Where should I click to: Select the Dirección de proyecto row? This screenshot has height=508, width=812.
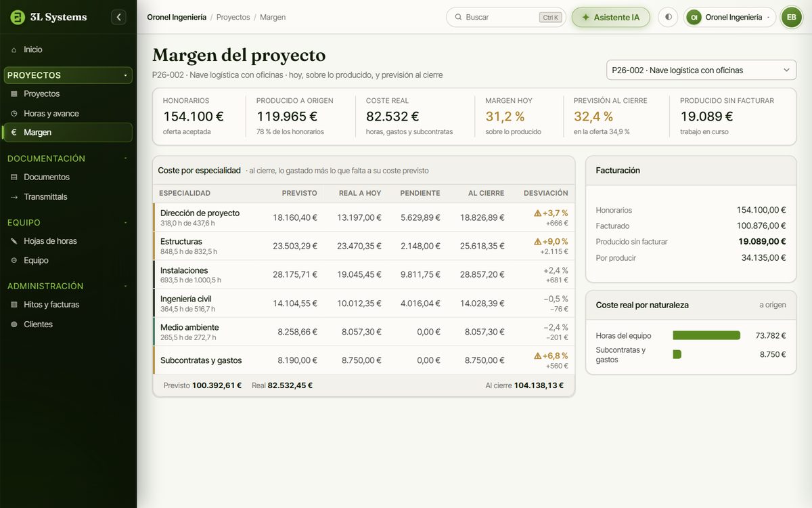point(364,217)
